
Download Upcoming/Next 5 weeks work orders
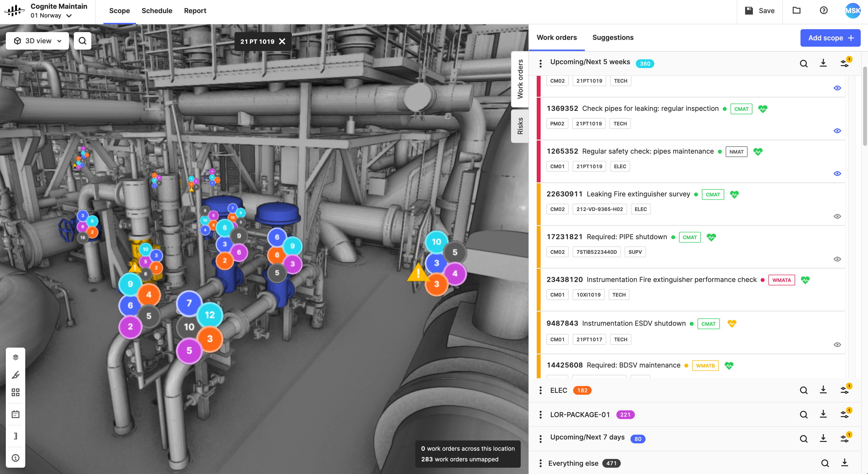[823, 63]
